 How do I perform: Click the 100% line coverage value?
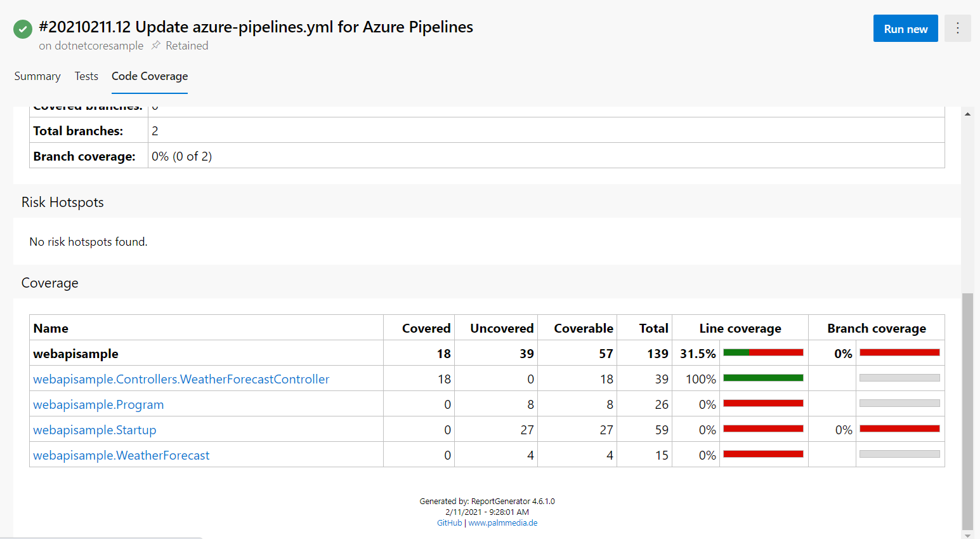coord(700,379)
